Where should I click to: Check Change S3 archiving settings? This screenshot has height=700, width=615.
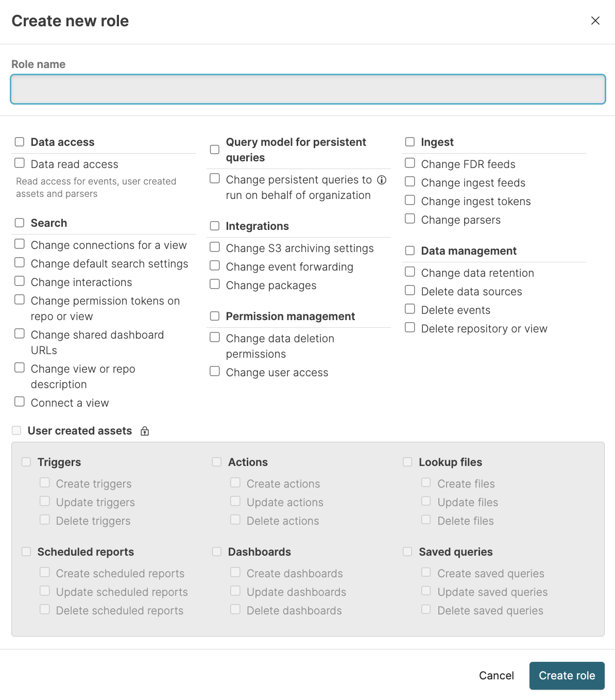[x=215, y=246]
